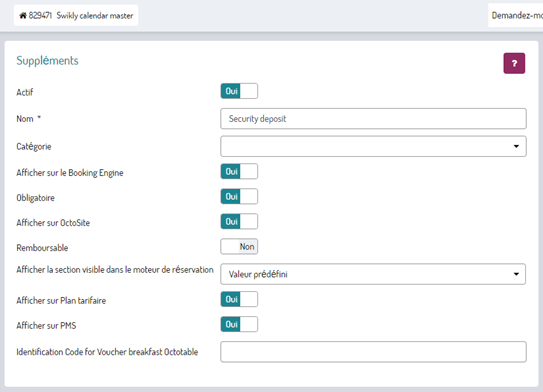Toggle Afficher sur Plan tarifaire switch
Viewport: 543px width, 392px height.
239,299
